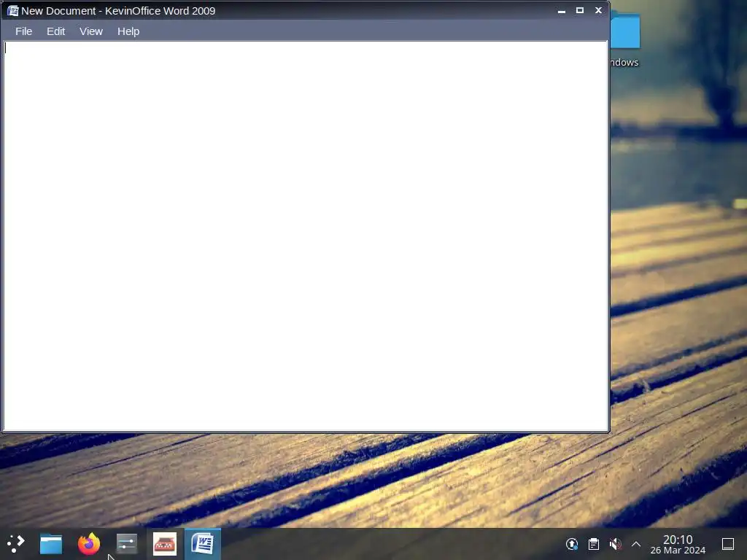Image resolution: width=747 pixels, height=560 pixels.
Task: Open the Help menu
Action: click(128, 31)
